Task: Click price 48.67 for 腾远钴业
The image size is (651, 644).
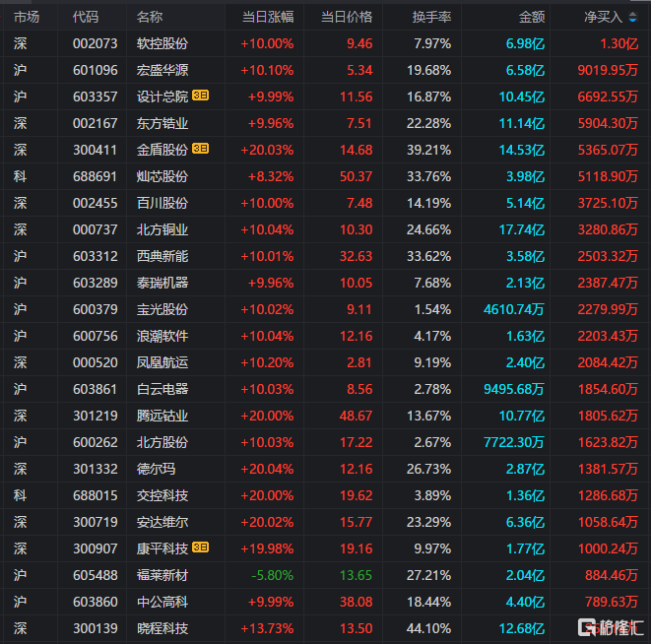Action: point(357,416)
